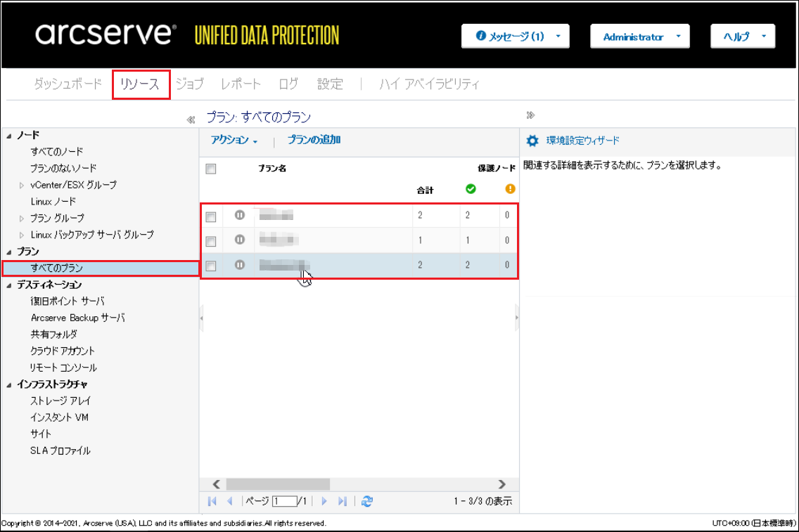Click the refresh icon in the pagination bar

tap(367, 502)
